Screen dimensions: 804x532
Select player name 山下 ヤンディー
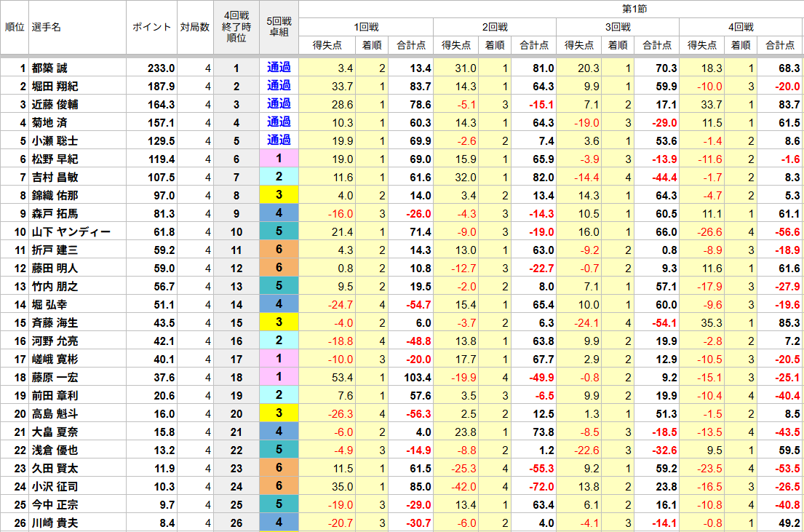(x=71, y=232)
